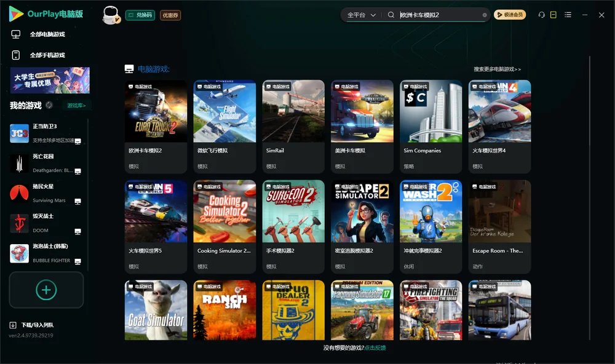Viewport: 615px width, 364px height.
Task: Open 火车模拟世界4 game card
Action: point(499,126)
